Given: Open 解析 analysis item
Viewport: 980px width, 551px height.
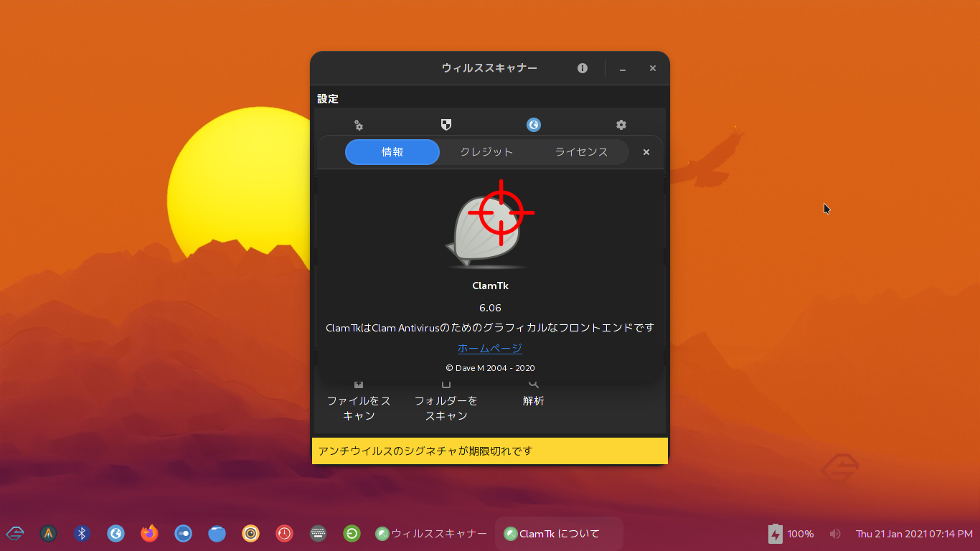Looking at the screenshot, I should [x=534, y=401].
